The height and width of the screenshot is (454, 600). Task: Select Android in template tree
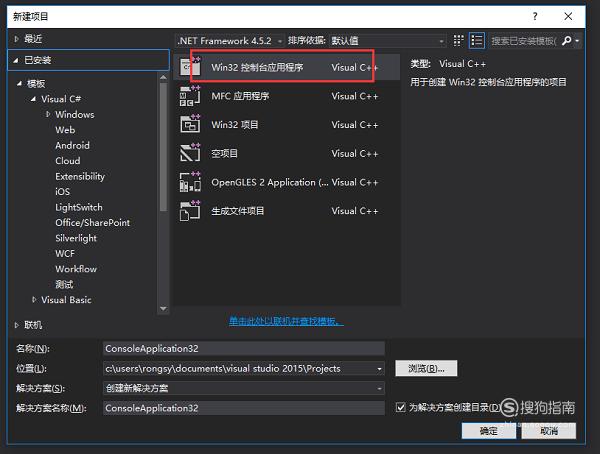pyautogui.click(x=72, y=145)
